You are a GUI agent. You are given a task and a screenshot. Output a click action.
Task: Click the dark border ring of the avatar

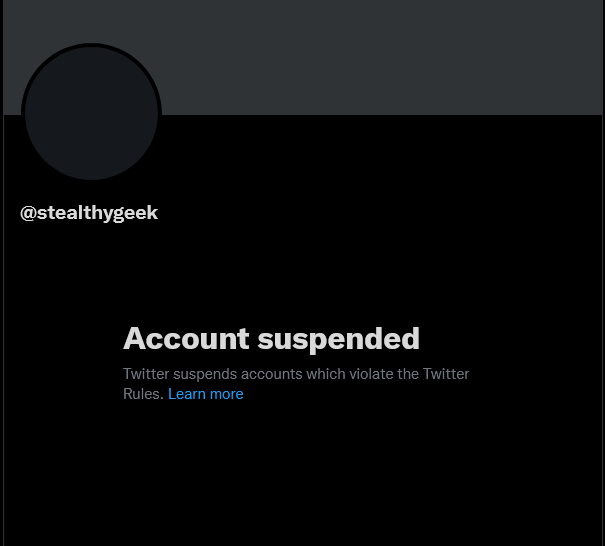(23, 113)
